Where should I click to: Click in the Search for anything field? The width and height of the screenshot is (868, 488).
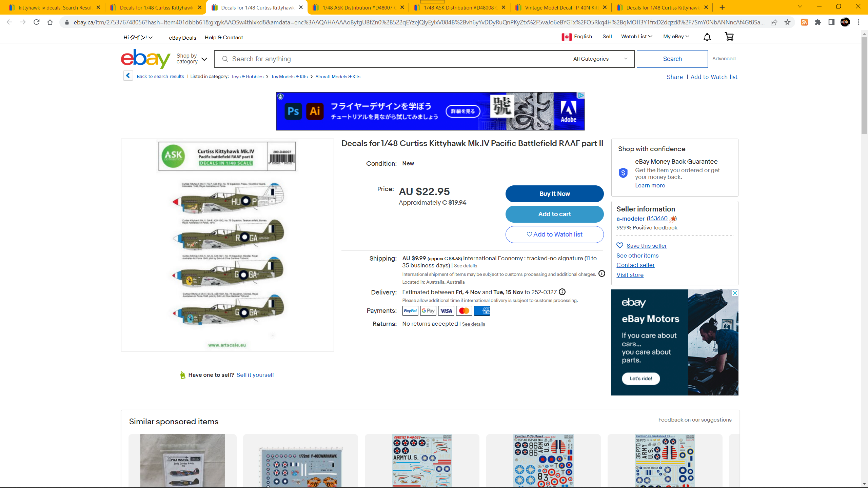(390, 59)
